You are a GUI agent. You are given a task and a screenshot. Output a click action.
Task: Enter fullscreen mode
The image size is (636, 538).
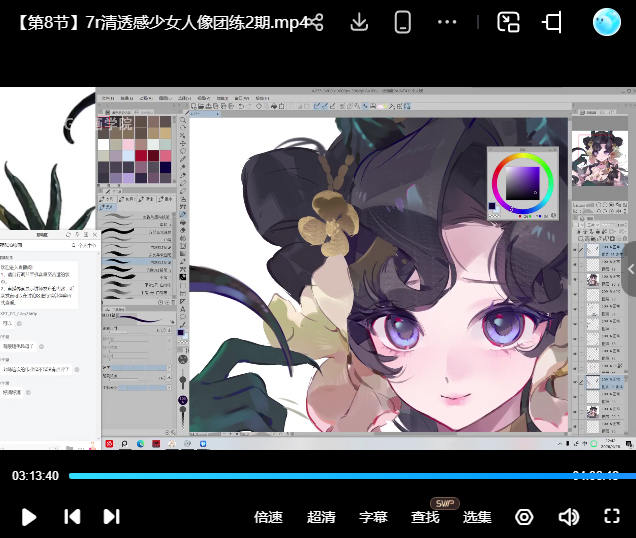[612, 516]
